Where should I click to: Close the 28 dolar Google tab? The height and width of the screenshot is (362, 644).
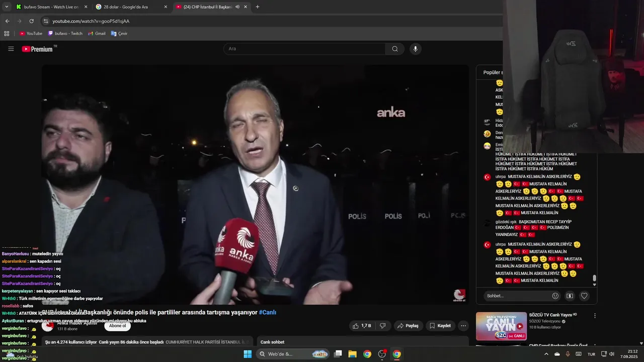(166, 7)
